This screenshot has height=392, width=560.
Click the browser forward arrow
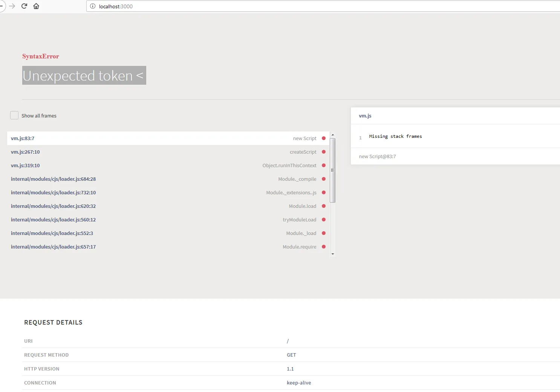click(12, 6)
